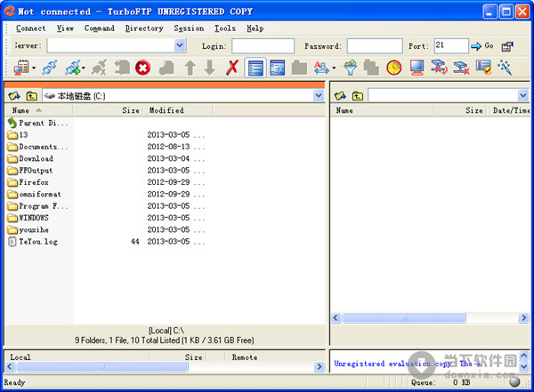Click the Download down-arrow icon
This screenshot has height=392, width=534.
210,68
